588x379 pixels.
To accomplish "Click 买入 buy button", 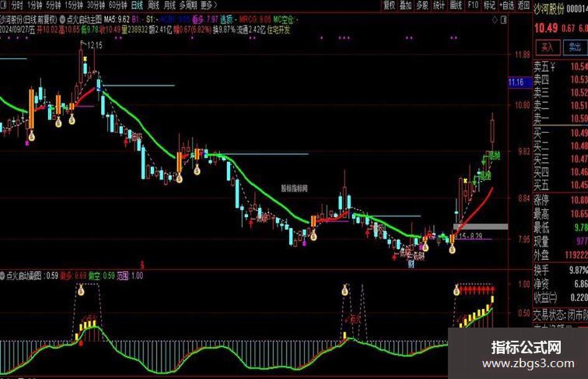I will pos(548,47).
